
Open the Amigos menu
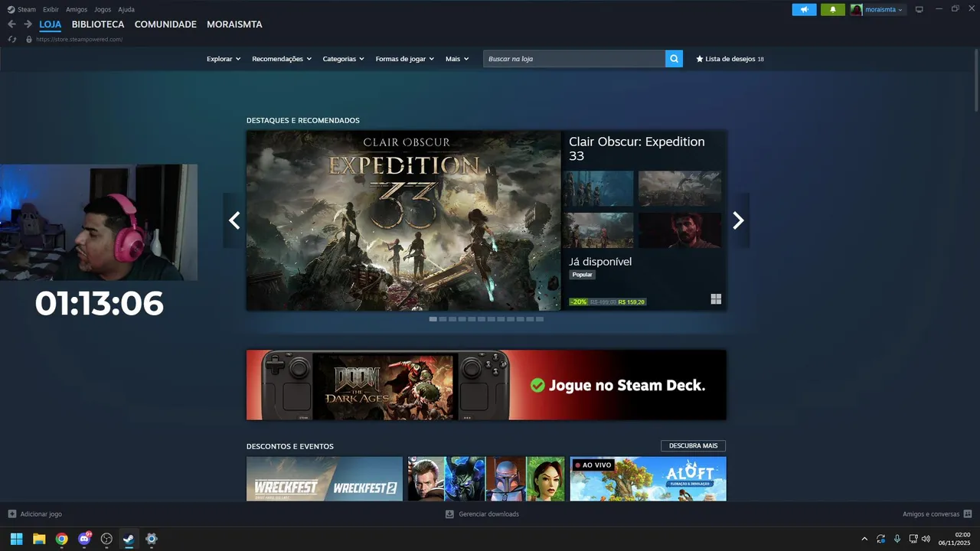point(77,9)
